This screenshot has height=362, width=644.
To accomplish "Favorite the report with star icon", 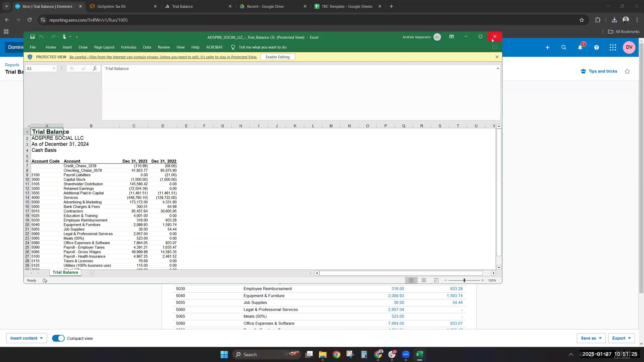I will tap(627, 71).
